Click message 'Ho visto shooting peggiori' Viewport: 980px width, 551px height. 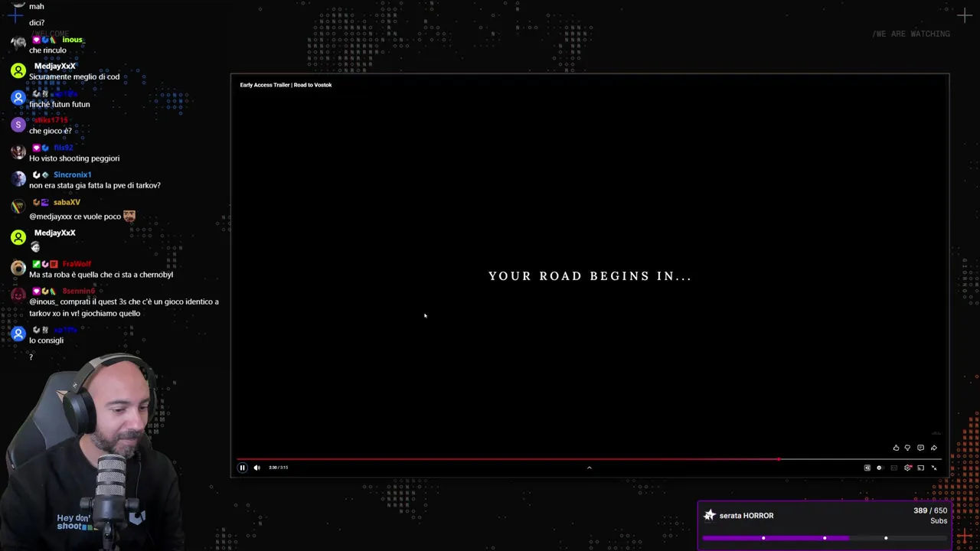coord(74,158)
